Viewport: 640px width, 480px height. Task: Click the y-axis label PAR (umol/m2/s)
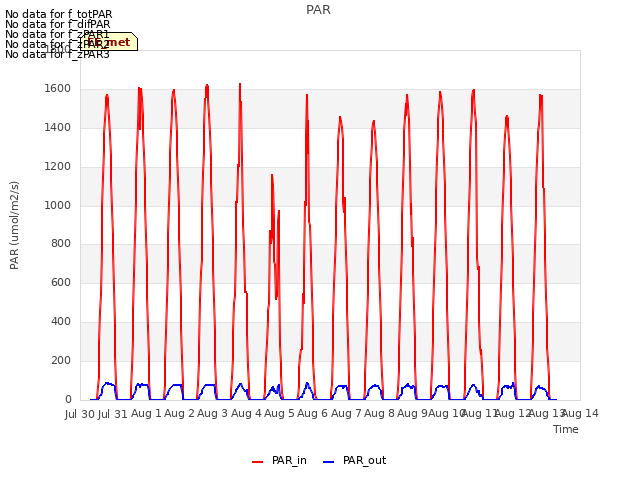14,225
